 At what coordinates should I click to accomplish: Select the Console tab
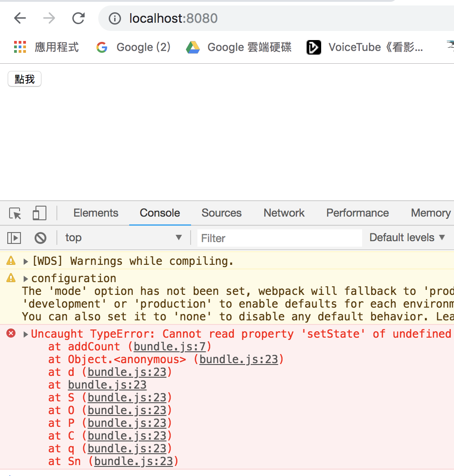click(160, 213)
